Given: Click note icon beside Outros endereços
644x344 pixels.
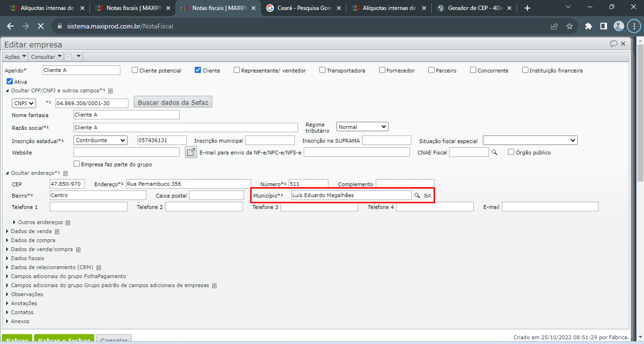Looking at the screenshot, I should click(x=68, y=223).
